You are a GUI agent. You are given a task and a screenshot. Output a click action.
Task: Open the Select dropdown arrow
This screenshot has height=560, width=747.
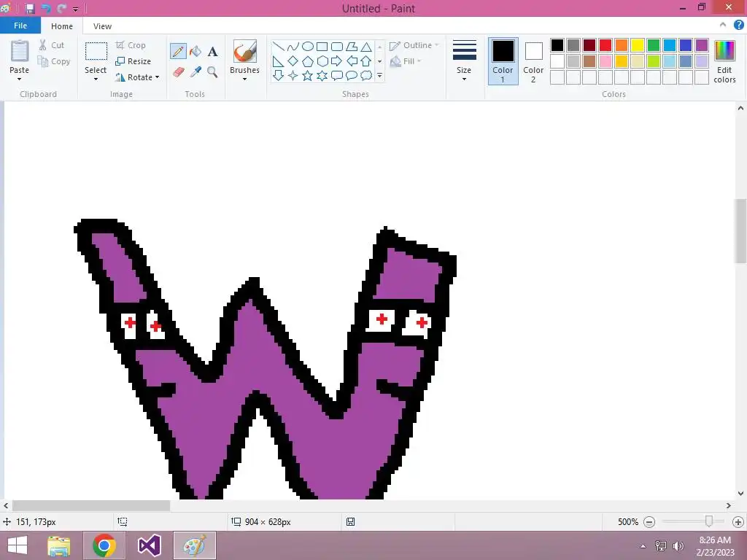point(96,79)
